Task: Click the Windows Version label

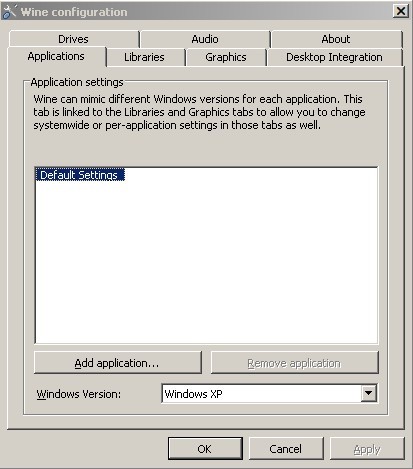Action: [x=79, y=394]
